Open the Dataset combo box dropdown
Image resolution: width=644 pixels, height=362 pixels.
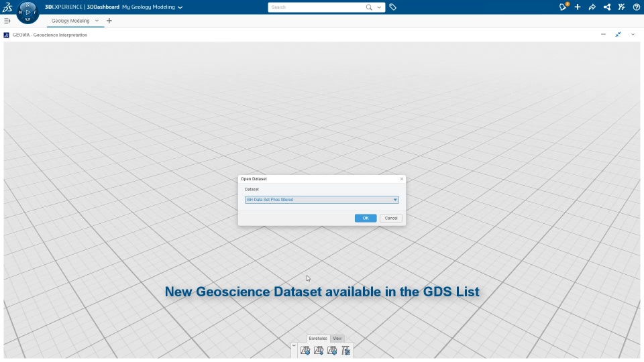tap(321, 200)
